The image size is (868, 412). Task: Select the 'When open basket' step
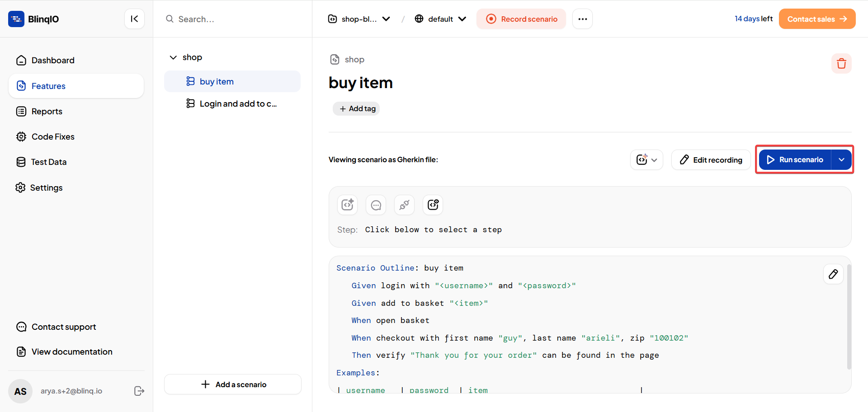(x=391, y=320)
